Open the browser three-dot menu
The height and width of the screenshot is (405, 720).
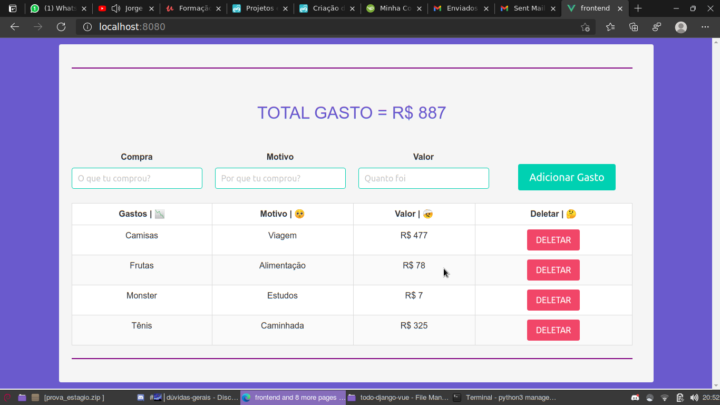coord(706,26)
